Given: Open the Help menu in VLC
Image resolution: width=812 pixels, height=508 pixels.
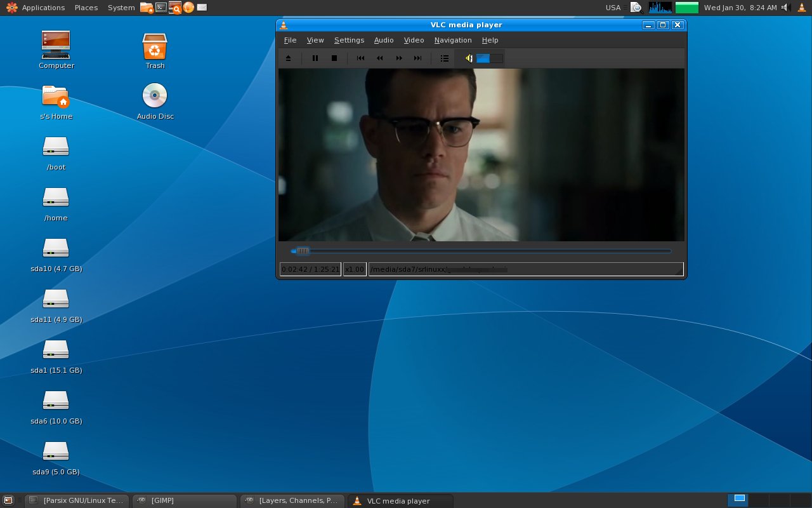Looking at the screenshot, I should (490, 40).
